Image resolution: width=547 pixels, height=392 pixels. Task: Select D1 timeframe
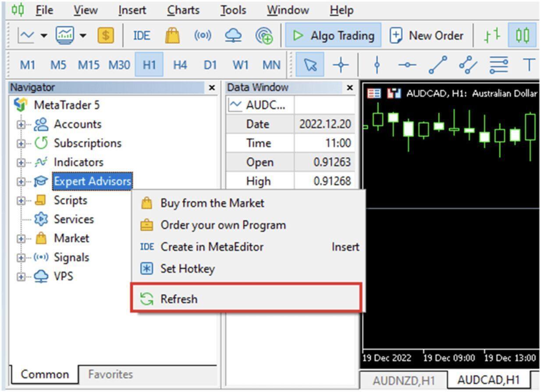point(210,65)
